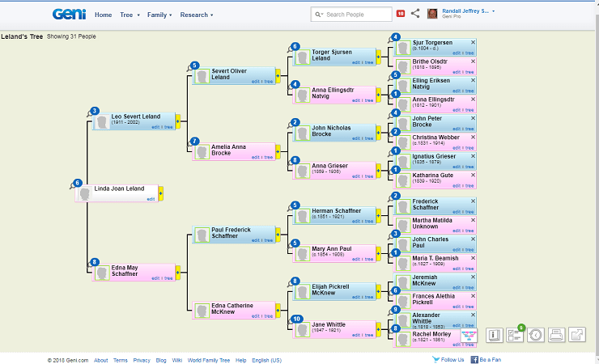Remove Sjur Torgersen node with X
This screenshot has width=599, height=364.
(473, 42)
